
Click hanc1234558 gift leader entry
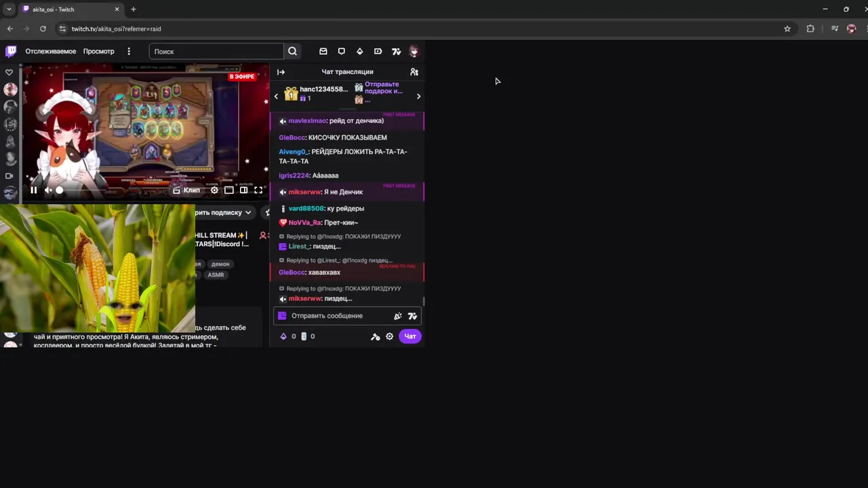pos(316,94)
